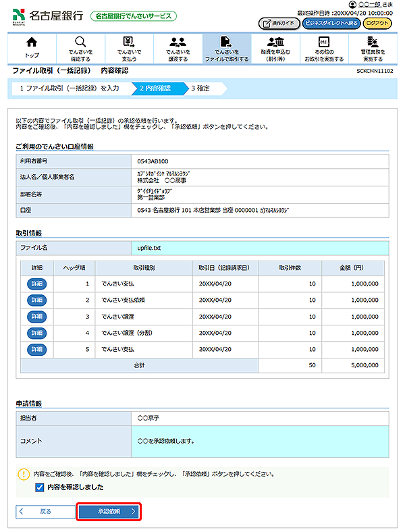Open 詳細 for でんさい譲渡(分割) row
The width and height of the screenshot is (405, 532).
pyautogui.click(x=37, y=333)
